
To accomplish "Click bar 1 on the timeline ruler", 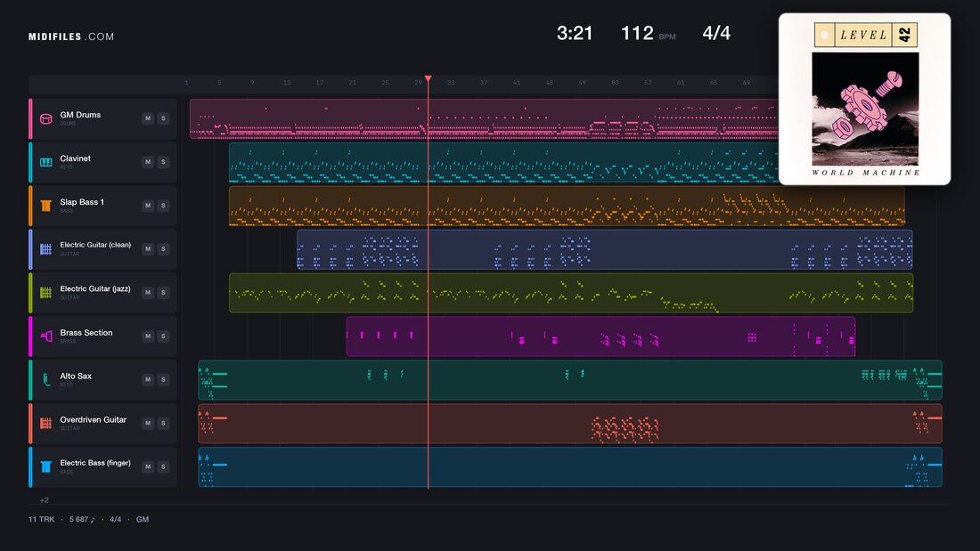I will click(x=186, y=83).
